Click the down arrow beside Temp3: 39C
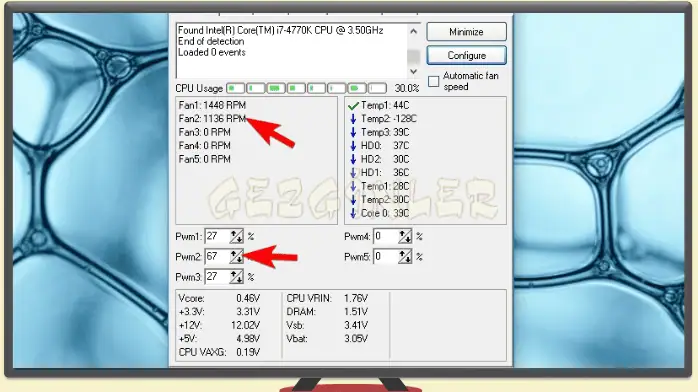Screen dimensions: 698x392 pos(353,132)
